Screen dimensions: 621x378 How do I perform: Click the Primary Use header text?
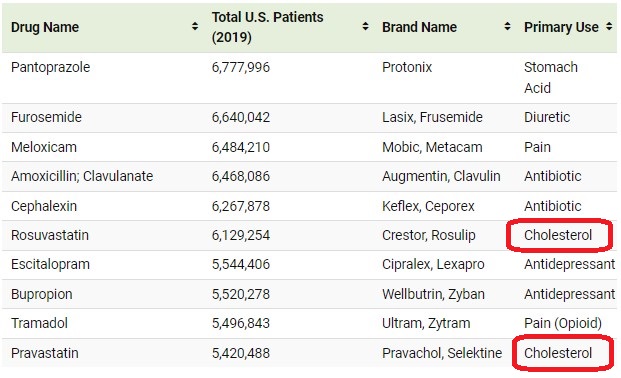(561, 27)
